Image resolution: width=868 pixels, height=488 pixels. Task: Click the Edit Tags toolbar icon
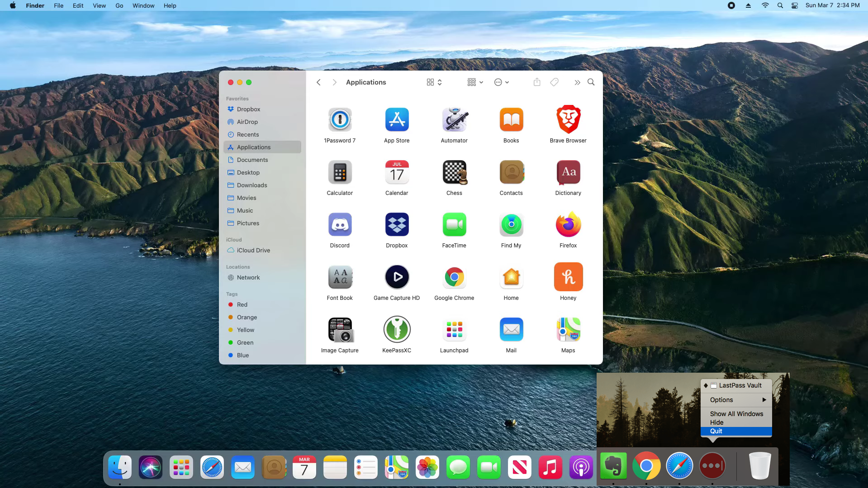point(554,82)
